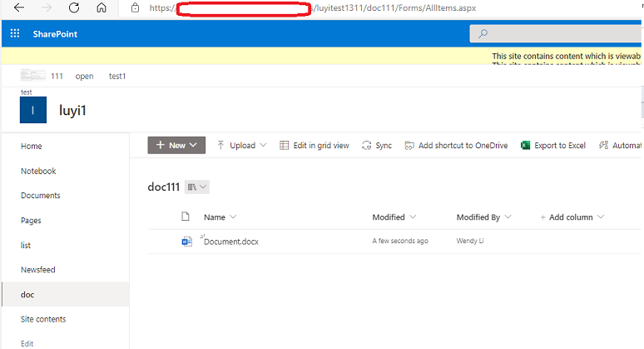
Task: Open the SharePoint app launcher waffle
Action: point(15,33)
